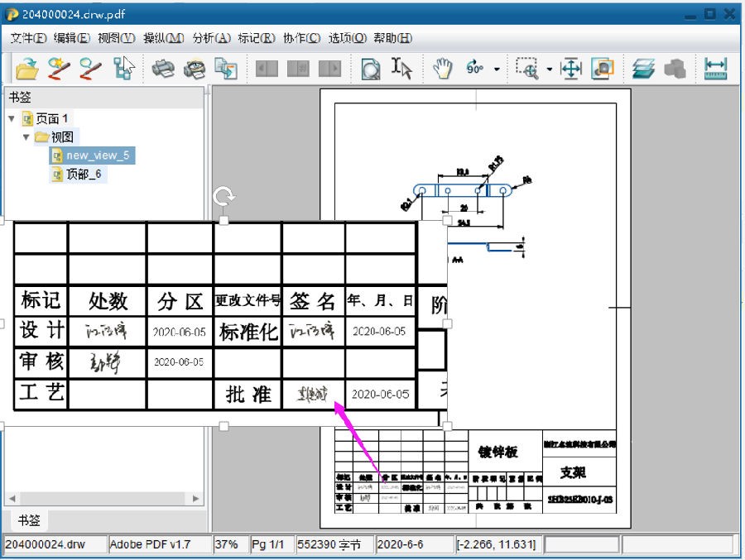The width and height of the screenshot is (745, 560).
Task: Open dropdown arrow beside zoom area tool
Action: pyautogui.click(x=549, y=69)
